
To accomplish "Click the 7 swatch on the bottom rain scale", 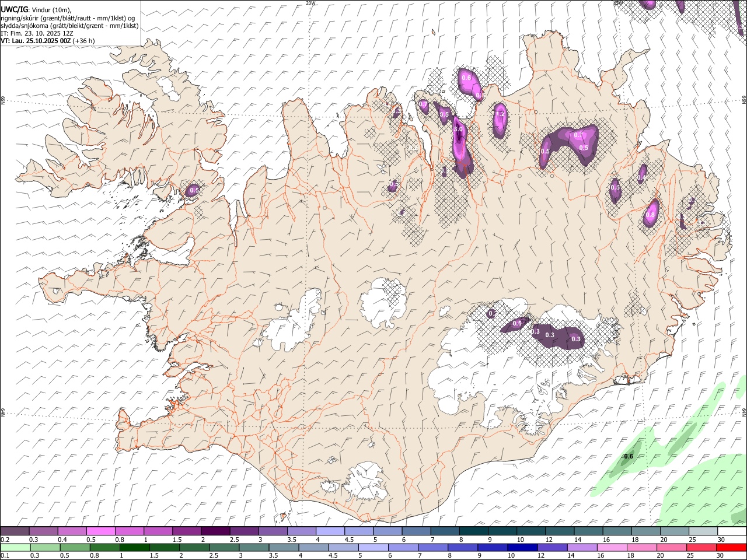I will (433, 547).
